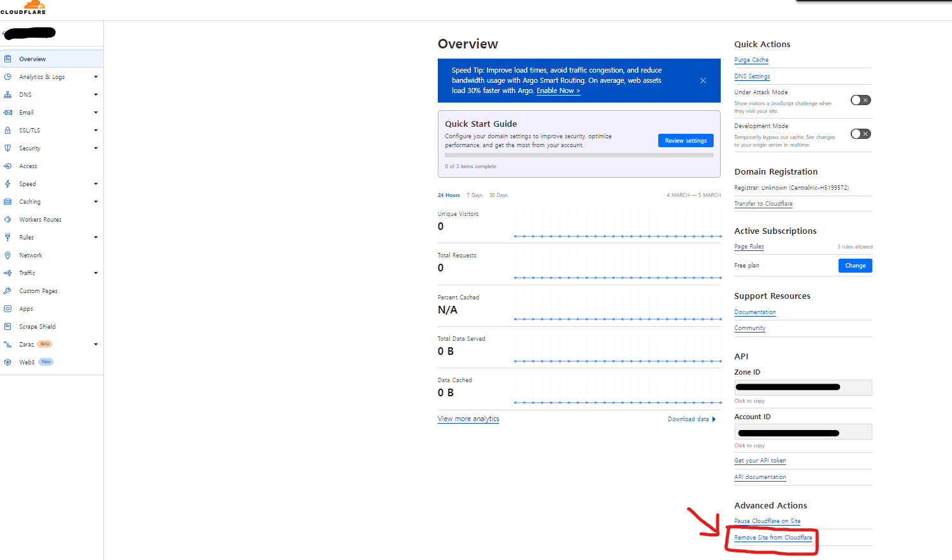952x560 pixels.
Task: Select the 24 Hours time range tab
Action: [x=449, y=195]
